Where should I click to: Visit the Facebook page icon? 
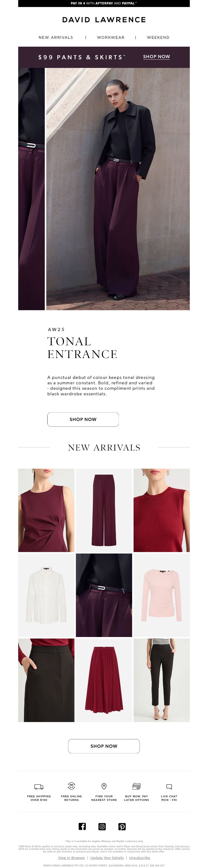tap(82, 826)
